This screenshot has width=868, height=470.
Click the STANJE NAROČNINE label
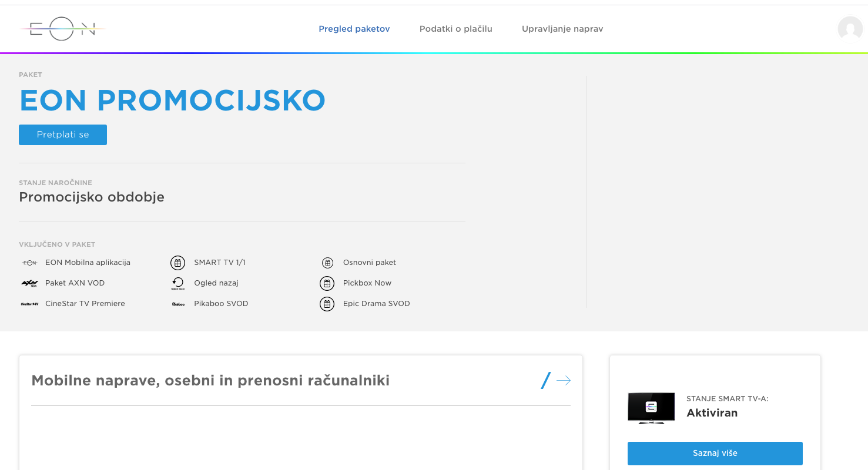point(55,183)
